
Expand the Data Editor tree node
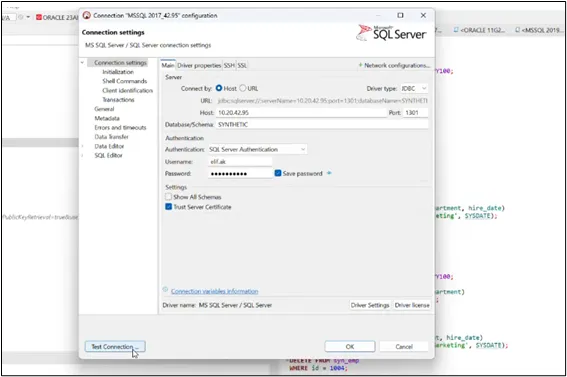point(82,146)
